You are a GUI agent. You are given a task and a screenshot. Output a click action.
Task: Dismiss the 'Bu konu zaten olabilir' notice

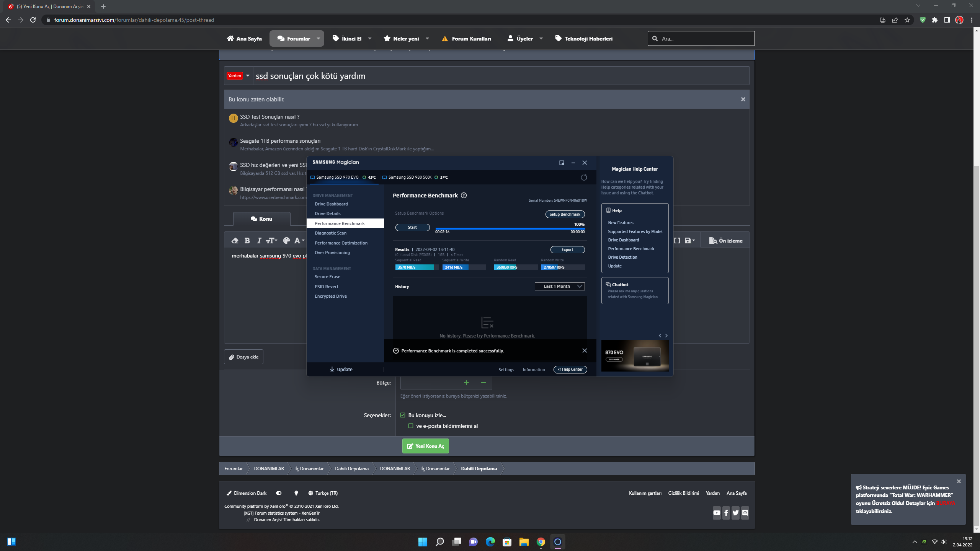pos(743,99)
